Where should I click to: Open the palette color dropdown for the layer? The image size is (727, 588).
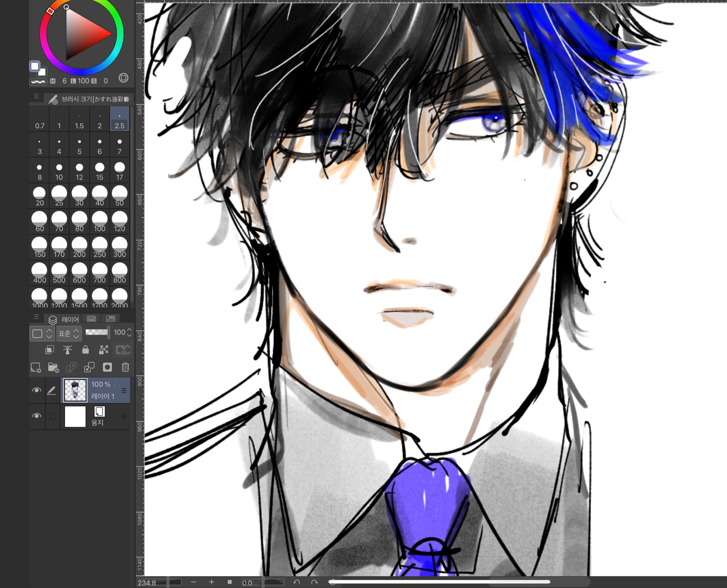click(42, 333)
